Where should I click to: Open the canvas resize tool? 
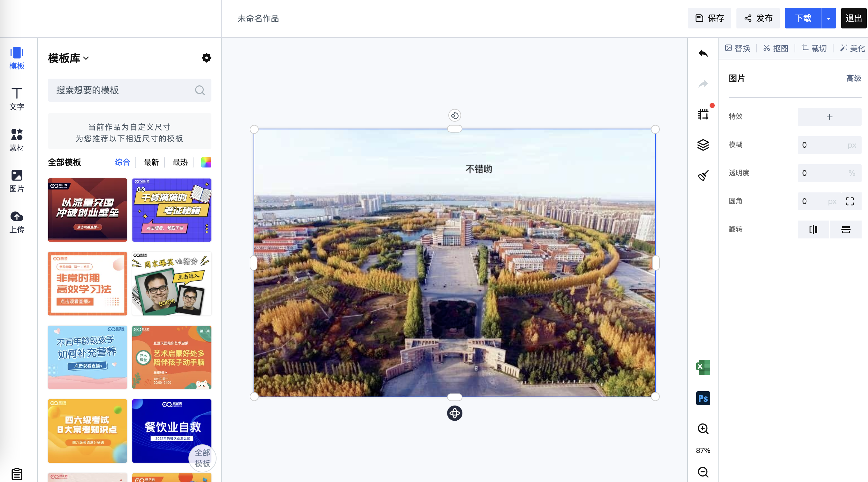[703, 114]
